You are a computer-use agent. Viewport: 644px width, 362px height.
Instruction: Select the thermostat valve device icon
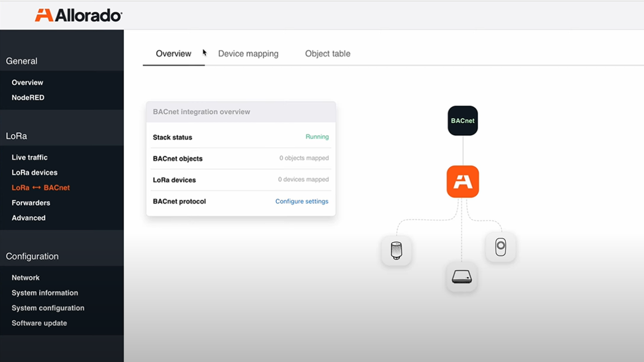click(x=397, y=250)
